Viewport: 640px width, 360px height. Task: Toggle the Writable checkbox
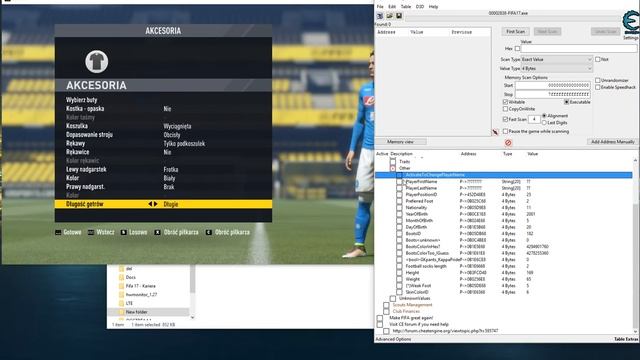[505, 102]
